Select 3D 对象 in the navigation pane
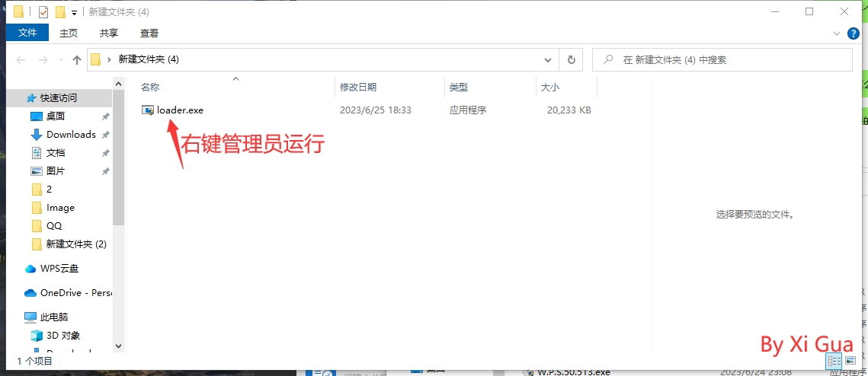Viewport: 868px width, 376px height. pos(62,335)
